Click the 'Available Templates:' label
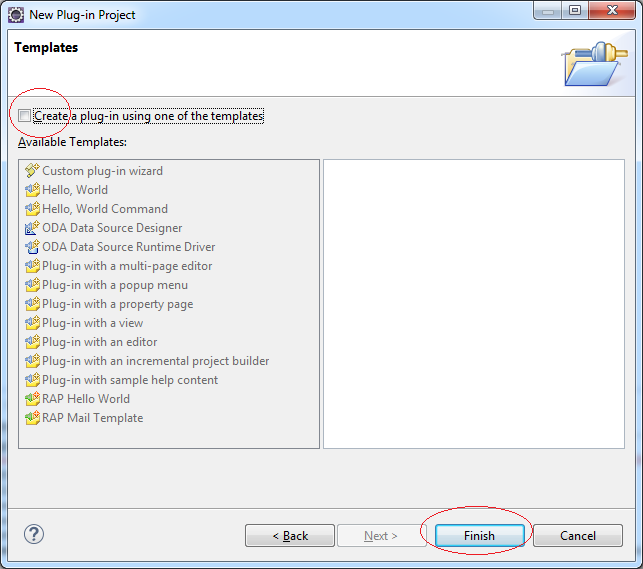Viewport: 643px width, 569px height. coord(72,142)
